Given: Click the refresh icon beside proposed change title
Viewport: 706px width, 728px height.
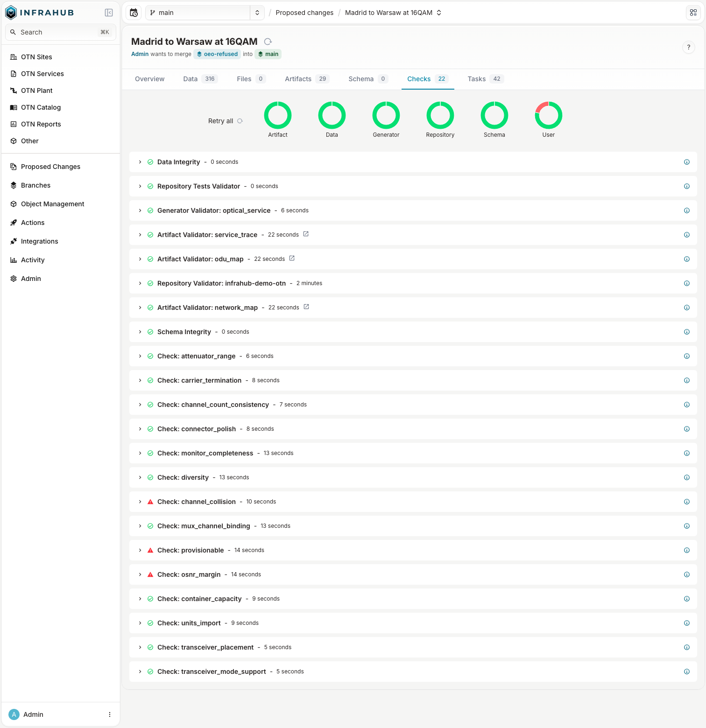Looking at the screenshot, I should (268, 42).
